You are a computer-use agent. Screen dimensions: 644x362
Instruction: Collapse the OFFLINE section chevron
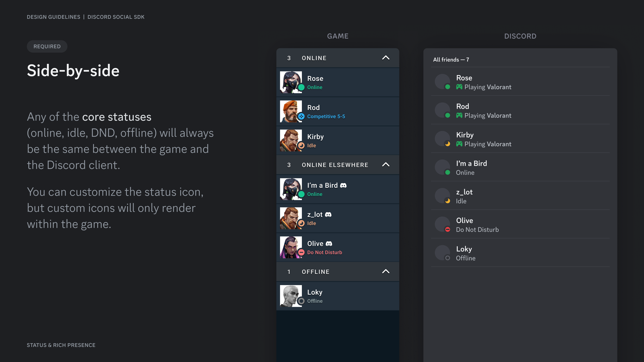(x=386, y=271)
